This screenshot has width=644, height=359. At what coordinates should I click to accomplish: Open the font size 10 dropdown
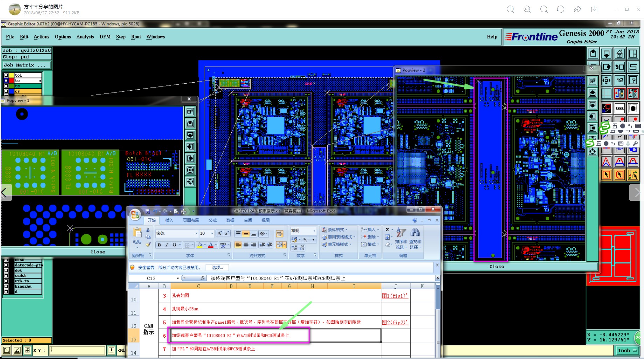click(212, 233)
